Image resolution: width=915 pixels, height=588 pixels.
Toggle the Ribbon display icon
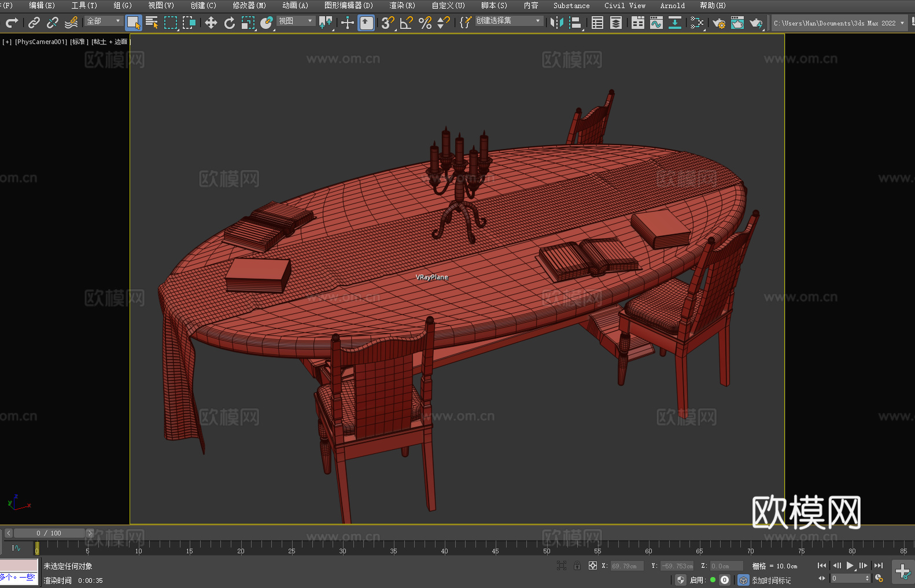tap(638, 23)
